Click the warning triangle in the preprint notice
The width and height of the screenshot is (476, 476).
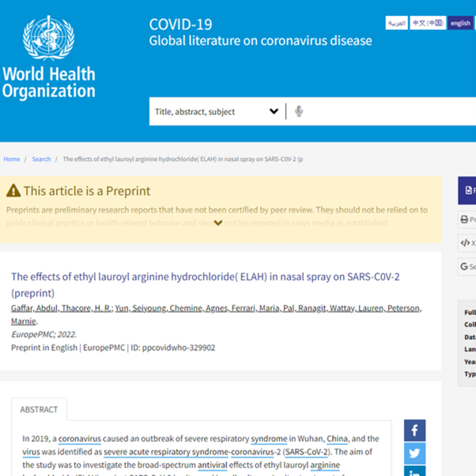click(13, 190)
